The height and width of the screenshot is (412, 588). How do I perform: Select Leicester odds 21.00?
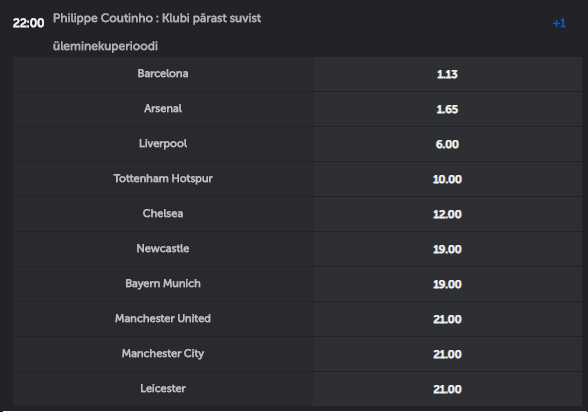tap(447, 389)
